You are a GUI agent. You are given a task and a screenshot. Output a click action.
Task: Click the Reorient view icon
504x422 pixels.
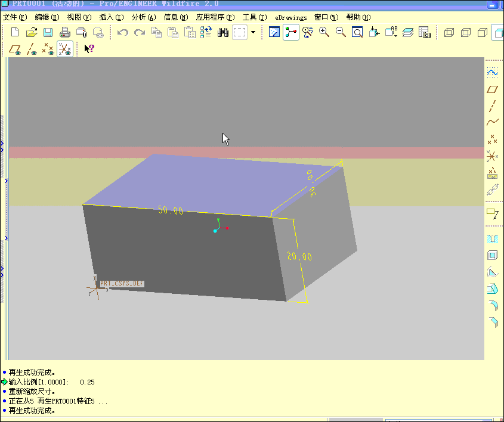(374, 32)
